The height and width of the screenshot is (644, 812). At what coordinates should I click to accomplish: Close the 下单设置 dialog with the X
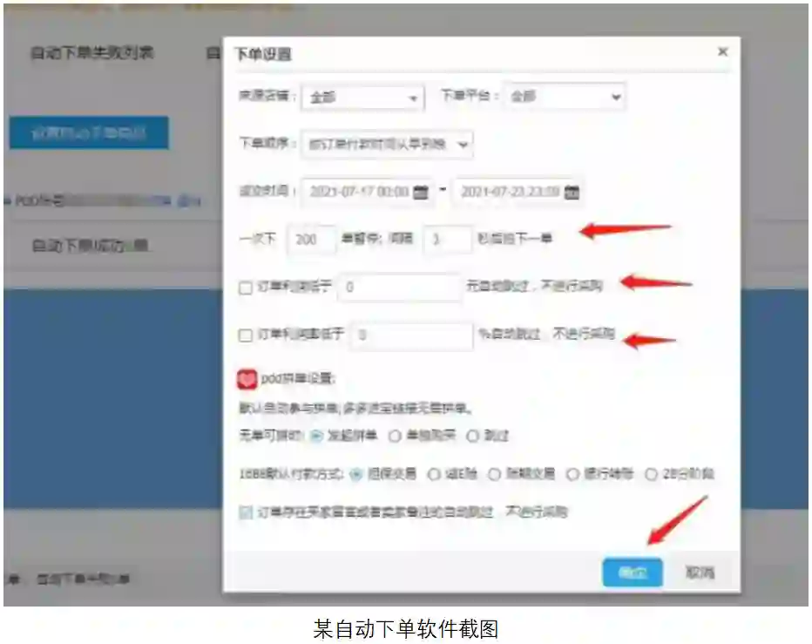(x=723, y=51)
